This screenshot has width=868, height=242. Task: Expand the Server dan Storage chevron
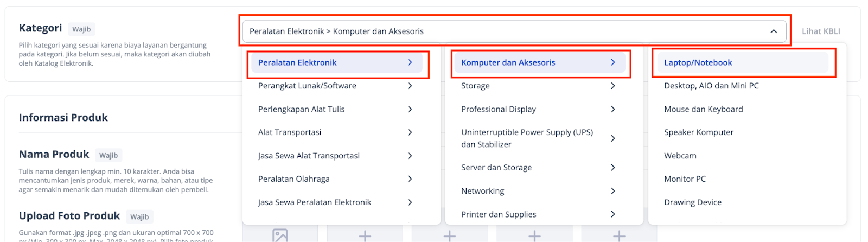[x=613, y=168]
